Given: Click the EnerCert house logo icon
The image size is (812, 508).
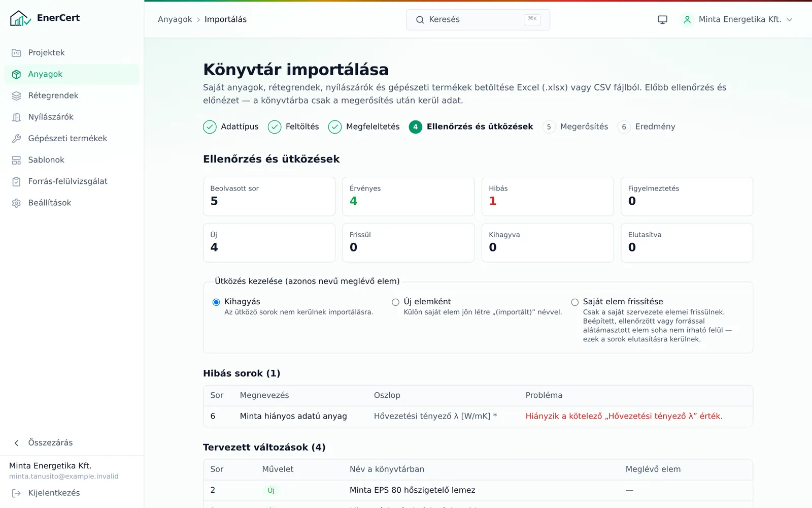Looking at the screenshot, I should (20, 18).
